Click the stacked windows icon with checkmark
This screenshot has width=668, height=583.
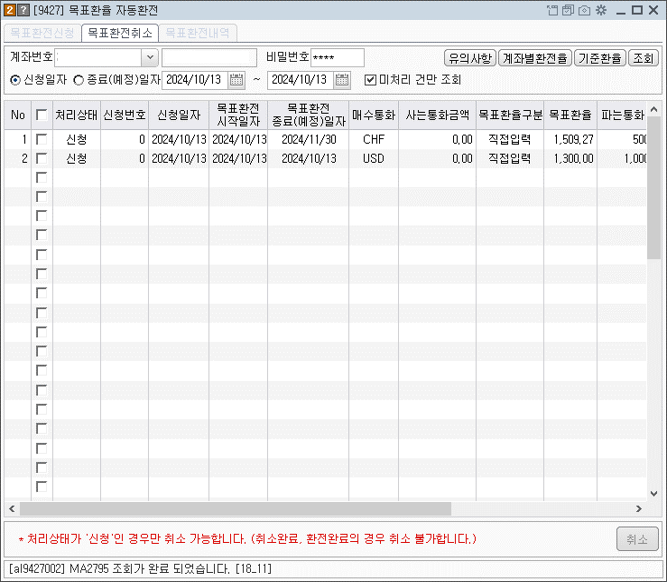point(569,10)
